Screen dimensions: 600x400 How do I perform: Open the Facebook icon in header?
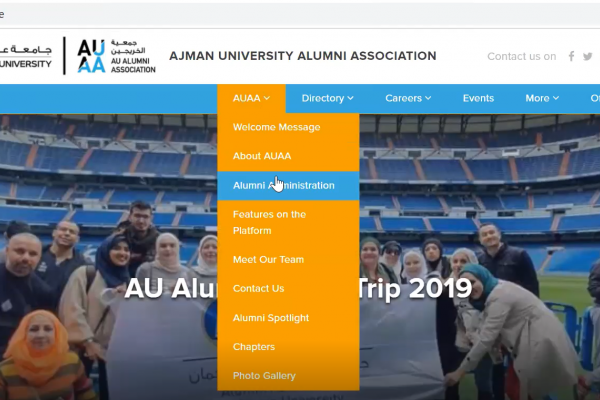571,56
